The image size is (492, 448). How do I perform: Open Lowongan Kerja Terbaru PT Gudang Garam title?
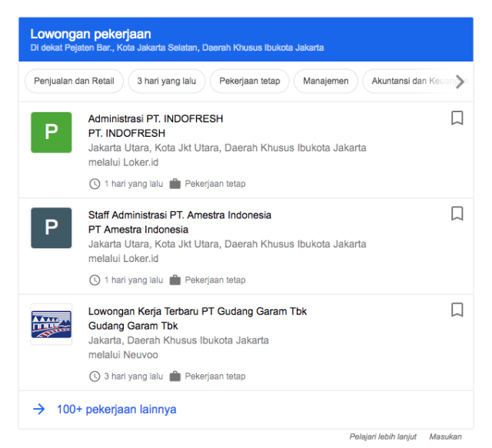[198, 311]
